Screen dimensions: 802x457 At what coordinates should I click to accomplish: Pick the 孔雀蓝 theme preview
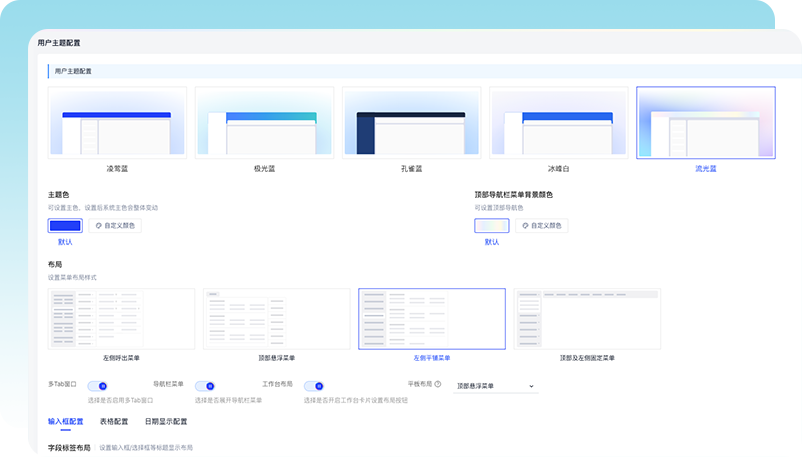coord(411,123)
